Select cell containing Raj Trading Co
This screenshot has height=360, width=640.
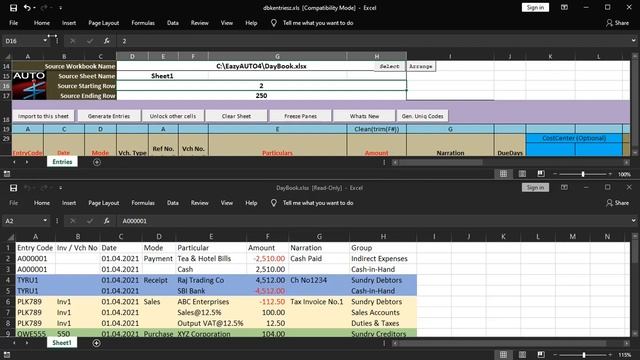[x=211, y=280]
